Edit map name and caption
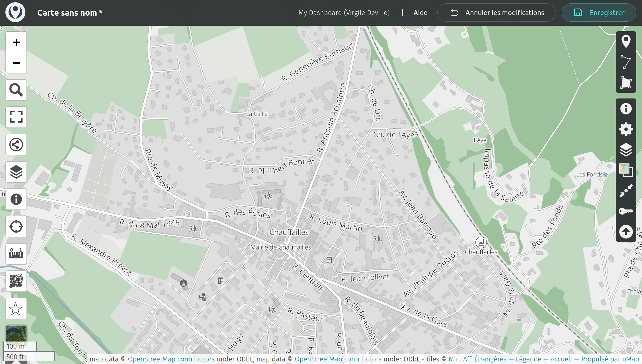The height and width of the screenshot is (364, 642). point(626,109)
